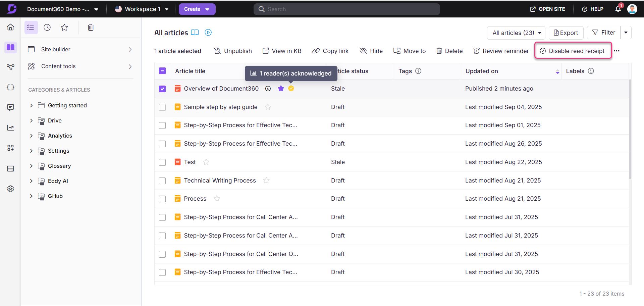Click the Export button
Screen dimensions: 644x306
click(x=566, y=33)
